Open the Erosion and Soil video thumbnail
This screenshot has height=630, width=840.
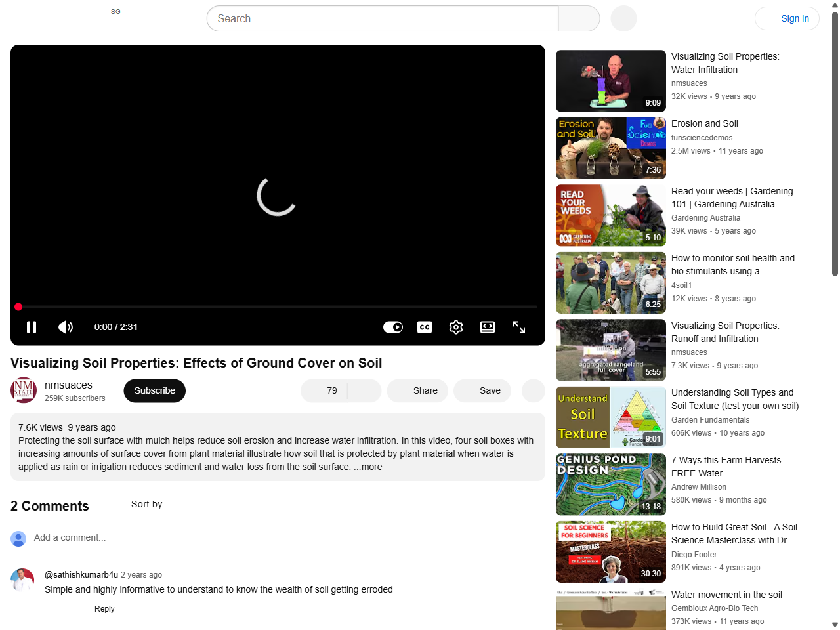pos(610,148)
